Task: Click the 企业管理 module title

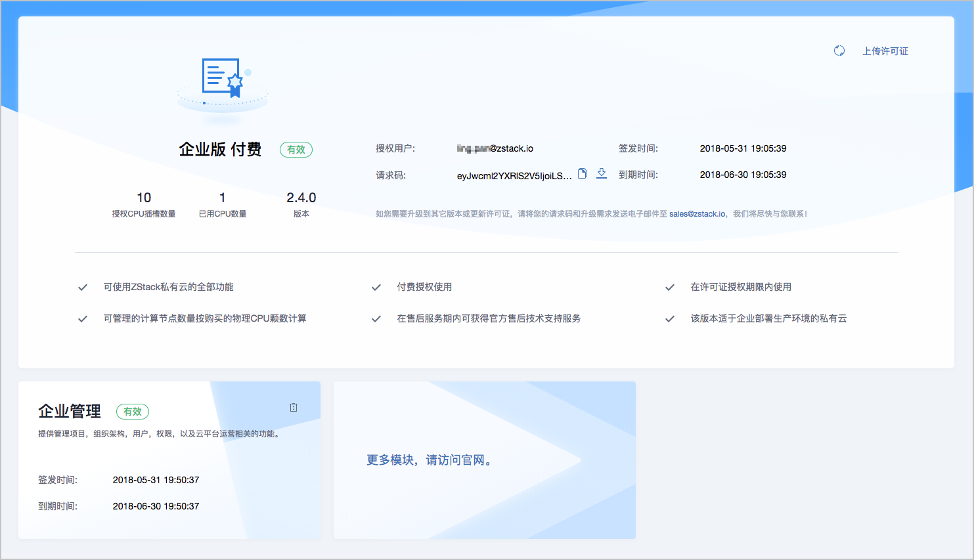Action: 70,412
